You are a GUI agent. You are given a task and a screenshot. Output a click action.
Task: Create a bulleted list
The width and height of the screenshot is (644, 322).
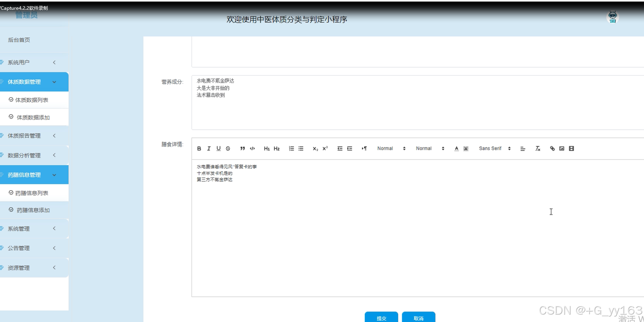coord(301,148)
